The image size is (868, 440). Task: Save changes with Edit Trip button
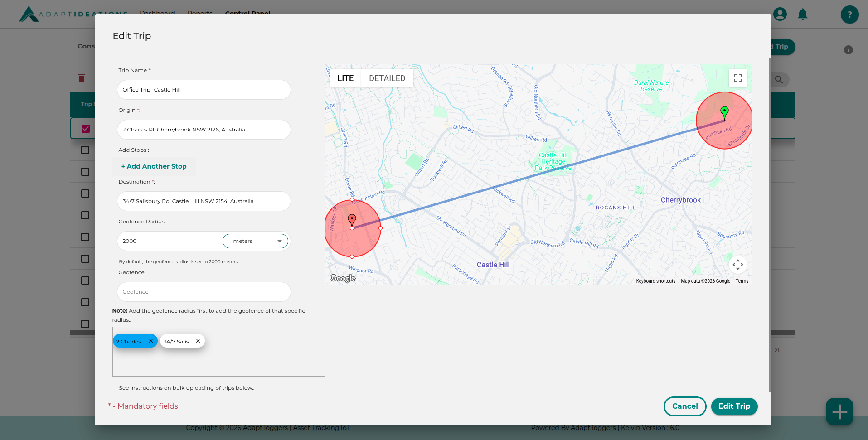point(734,406)
